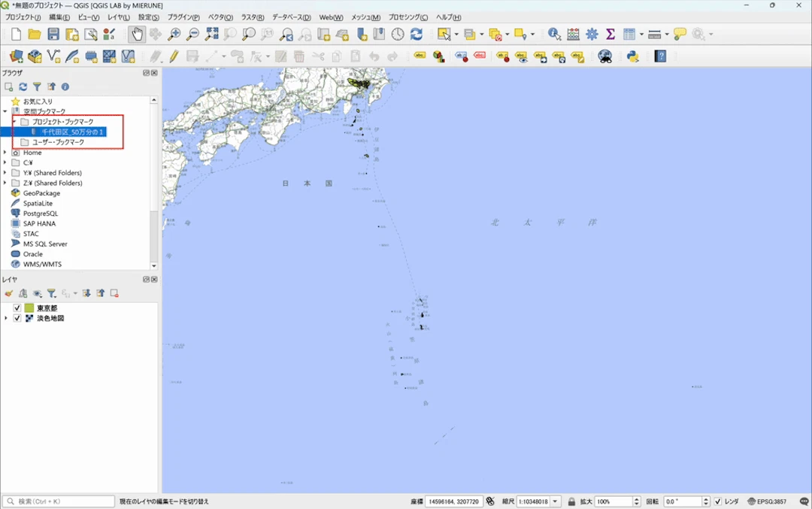Open the Python console icon
This screenshot has height=509, width=812.
(633, 56)
